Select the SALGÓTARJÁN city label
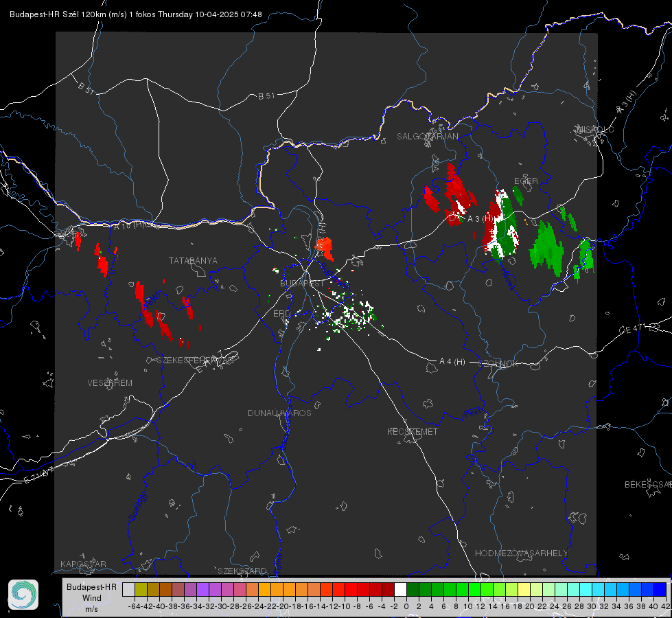Viewport: 672px width, 618px height. click(427, 137)
